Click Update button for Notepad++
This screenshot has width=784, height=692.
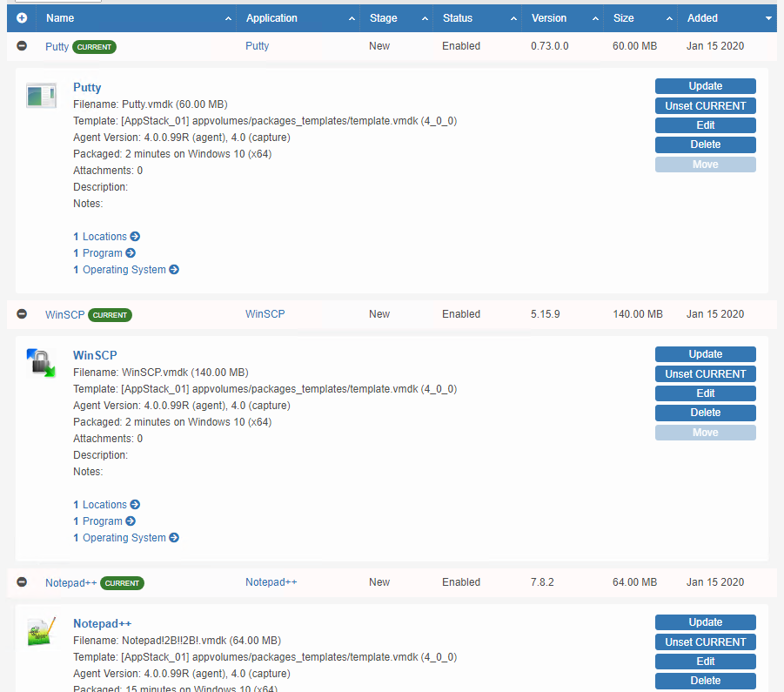tap(706, 622)
